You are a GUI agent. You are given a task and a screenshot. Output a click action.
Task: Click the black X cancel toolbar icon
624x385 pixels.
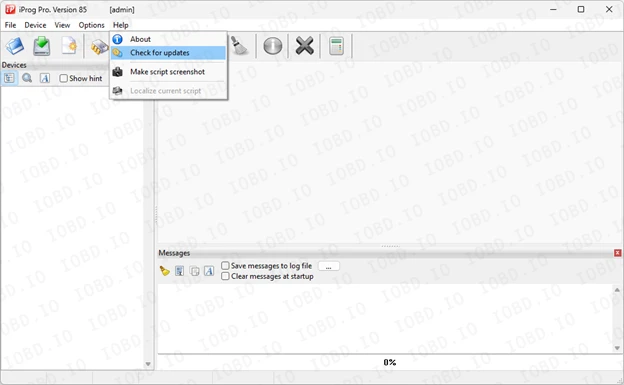tap(304, 46)
